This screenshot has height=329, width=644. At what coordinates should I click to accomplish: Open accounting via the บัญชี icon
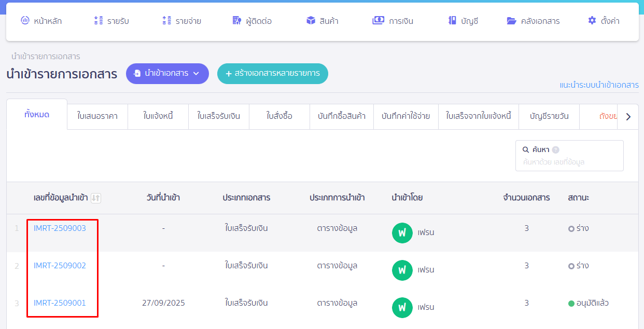coord(453,20)
